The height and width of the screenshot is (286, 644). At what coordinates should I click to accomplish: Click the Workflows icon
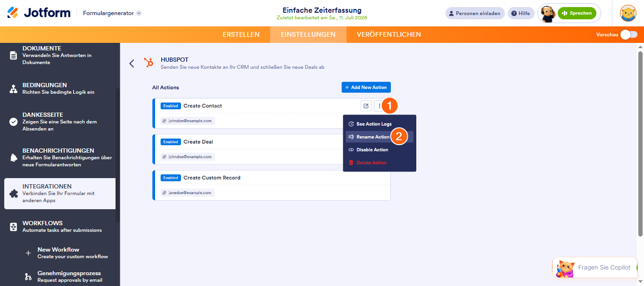(x=14, y=227)
